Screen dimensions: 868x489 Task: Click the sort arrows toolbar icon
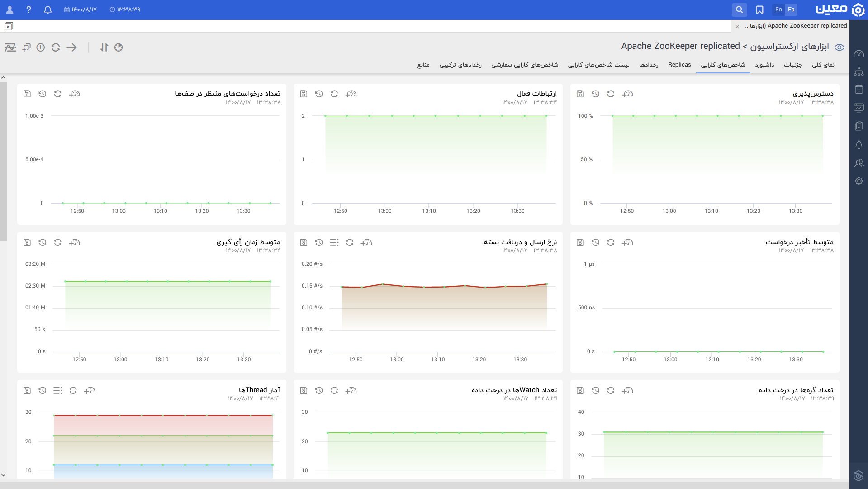click(104, 48)
